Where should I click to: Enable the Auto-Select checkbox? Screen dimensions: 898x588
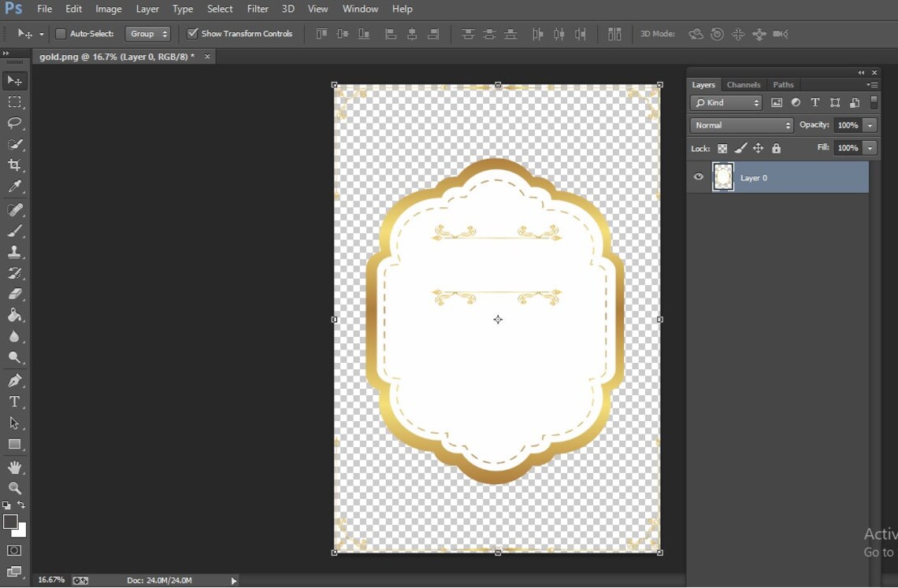59,34
